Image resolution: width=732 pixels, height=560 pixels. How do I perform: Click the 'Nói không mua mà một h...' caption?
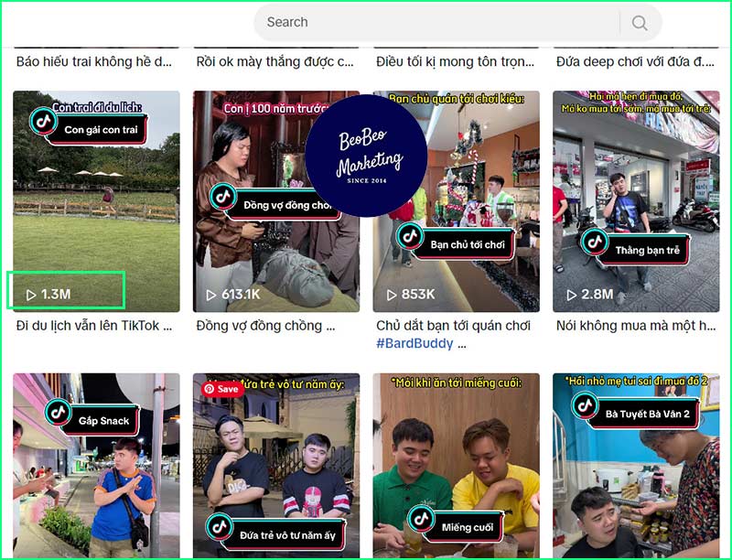(x=635, y=326)
